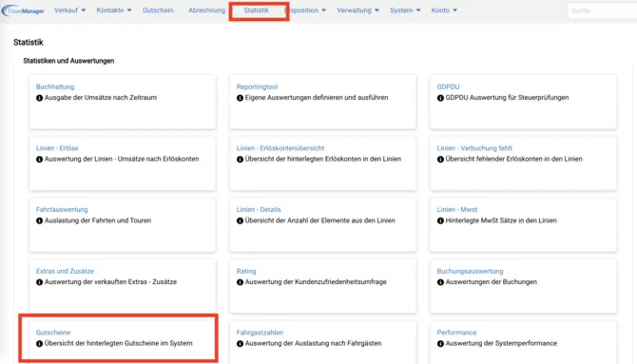Click info icon in Performance card
This screenshot has height=364, width=637.
[440, 343]
